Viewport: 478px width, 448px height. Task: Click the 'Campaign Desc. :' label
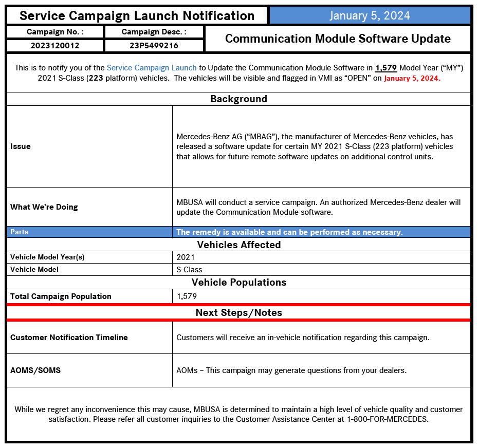(154, 32)
